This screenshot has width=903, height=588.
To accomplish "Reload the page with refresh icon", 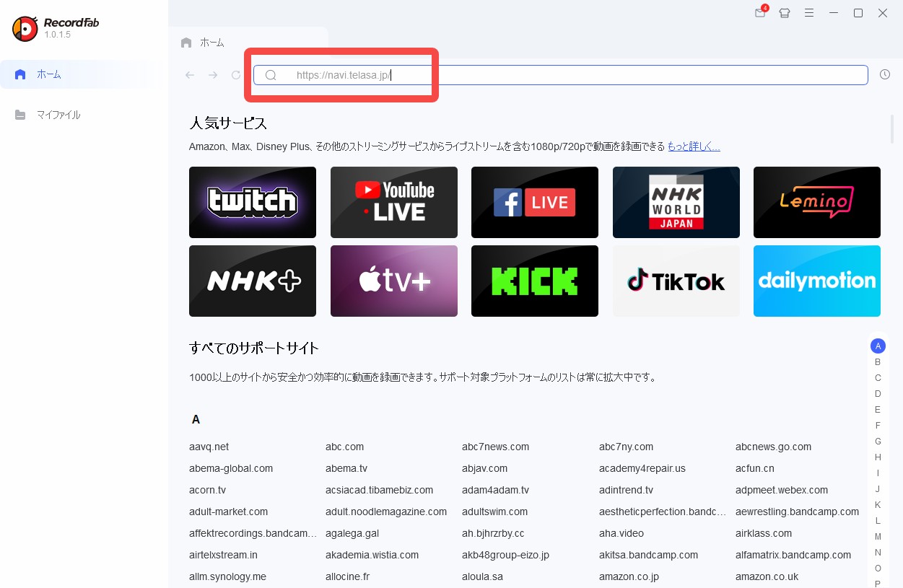I will coord(236,75).
